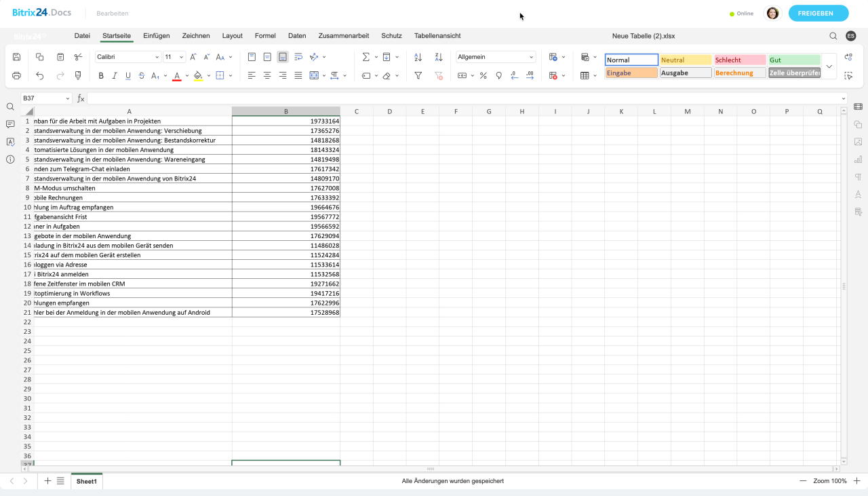The width and height of the screenshot is (868, 496).
Task: Open the Formel tab
Action: tap(265, 36)
